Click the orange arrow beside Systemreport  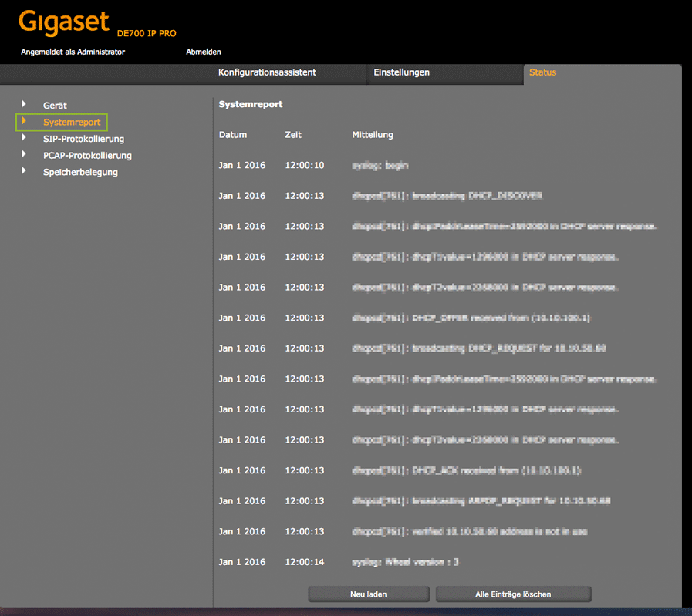[24, 121]
